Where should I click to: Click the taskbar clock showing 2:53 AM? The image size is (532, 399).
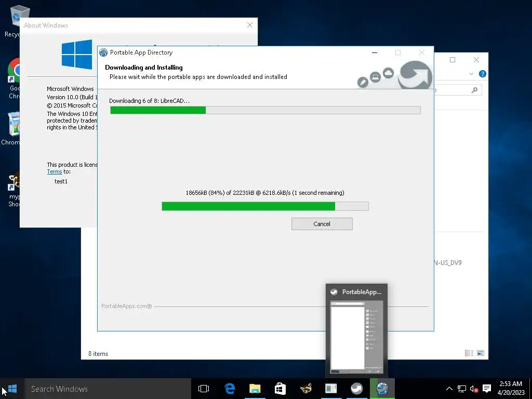coord(511,389)
